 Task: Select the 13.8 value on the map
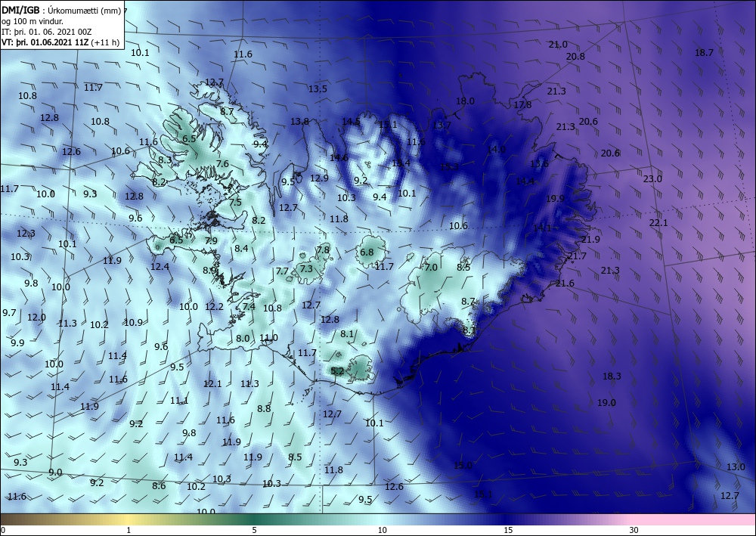click(x=299, y=122)
